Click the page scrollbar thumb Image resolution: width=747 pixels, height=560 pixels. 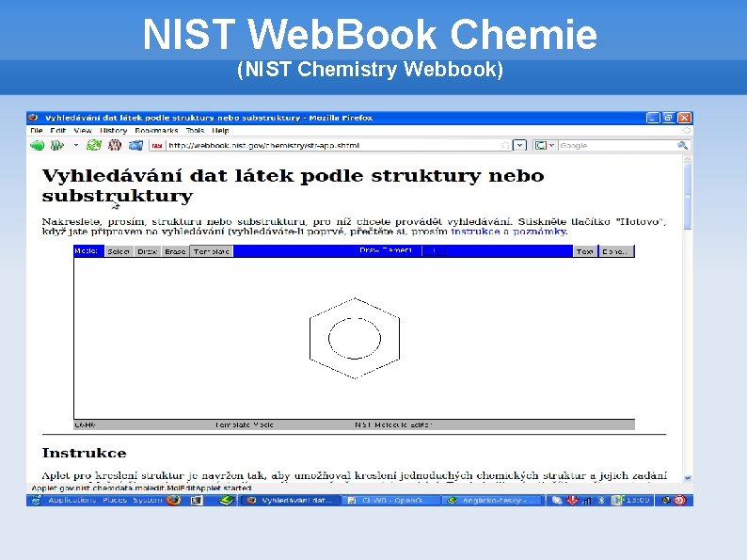click(688, 197)
